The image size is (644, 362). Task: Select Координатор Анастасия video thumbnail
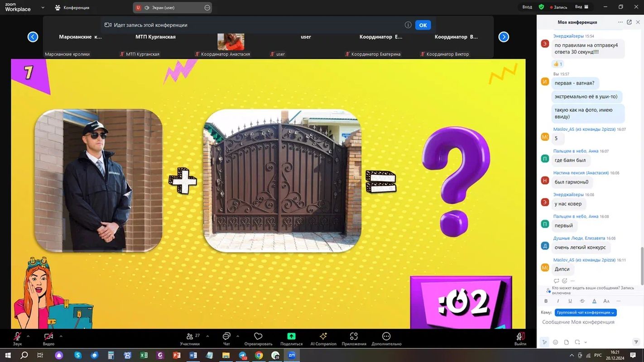[231, 42]
